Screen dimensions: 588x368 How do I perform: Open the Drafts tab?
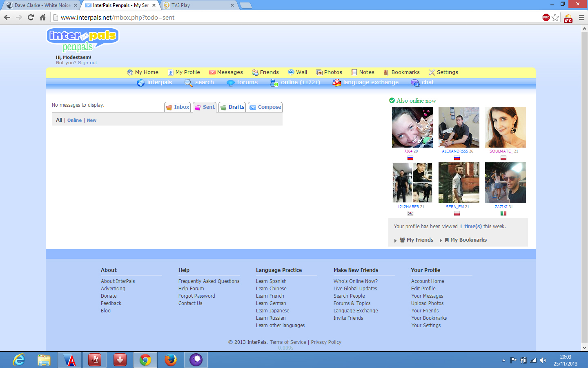tap(232, 107)
